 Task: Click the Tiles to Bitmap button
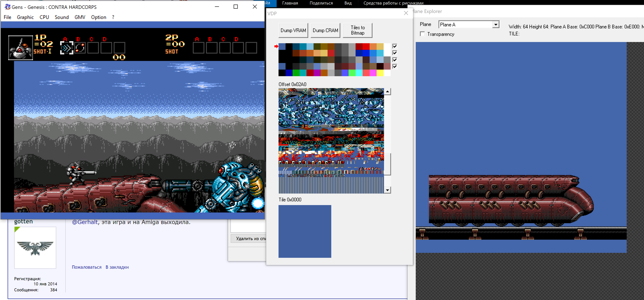click(x=357, y=30)
